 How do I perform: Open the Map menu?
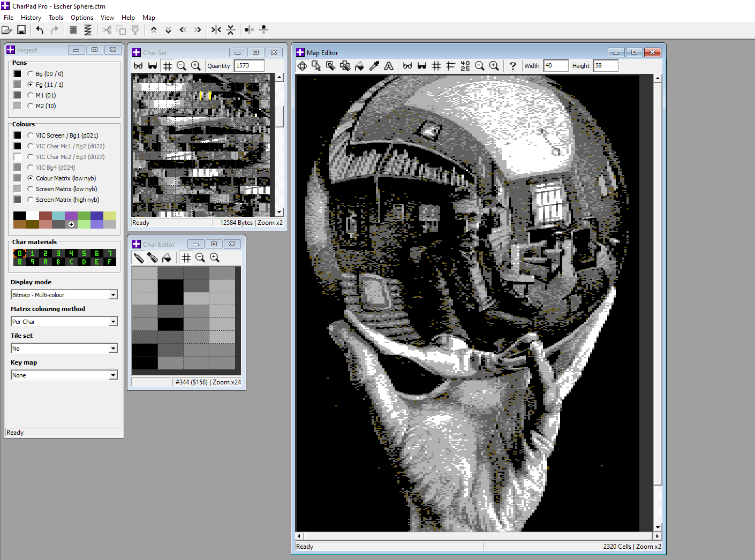149,18
